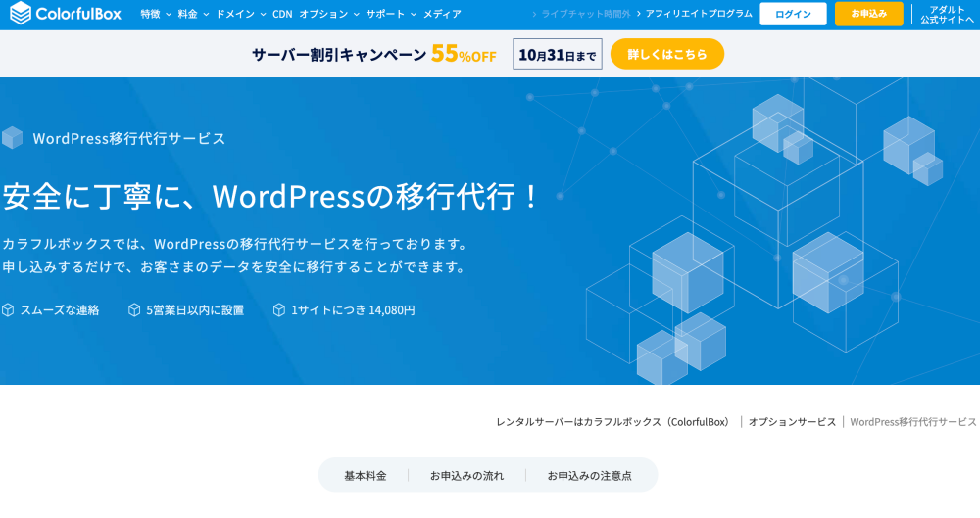Expand the サポート dropdown menu

click(x=391, y=14)
